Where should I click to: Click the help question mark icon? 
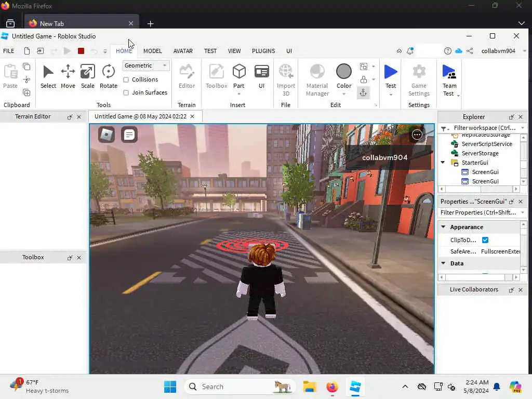tap(447, 51)
